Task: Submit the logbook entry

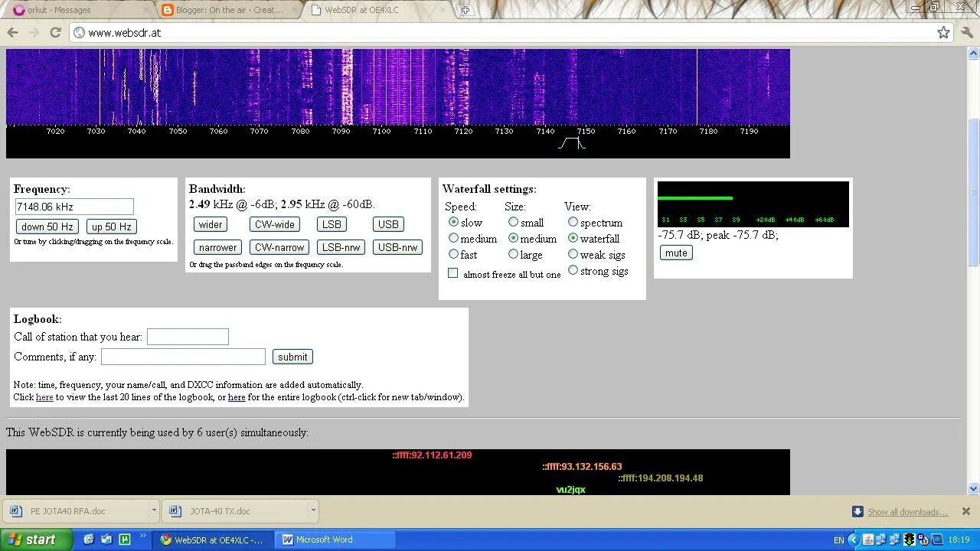Action: click(x=292, y=357)
